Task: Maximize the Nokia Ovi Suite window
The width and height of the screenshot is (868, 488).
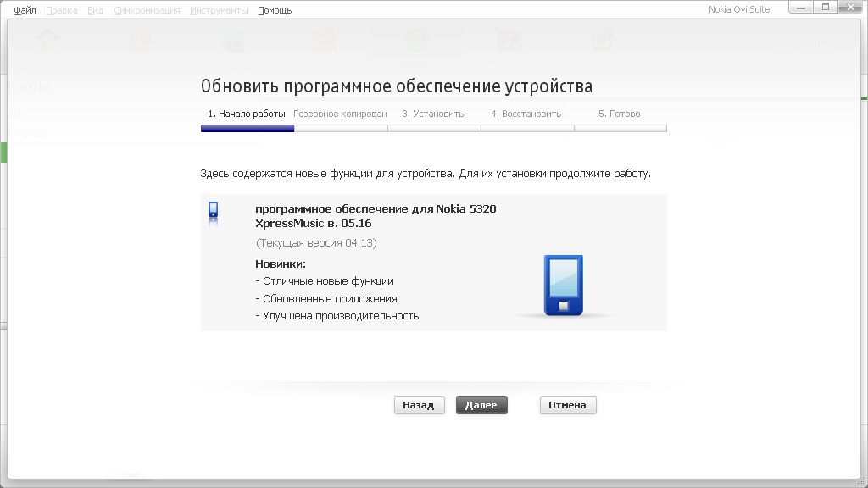Action: [x=826, y=8]
